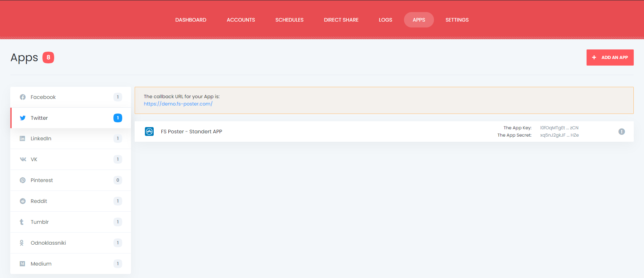Open the Dashboard tab
Image resolution: width=644 pixels, height=278 pixels.
coord(191,20)
